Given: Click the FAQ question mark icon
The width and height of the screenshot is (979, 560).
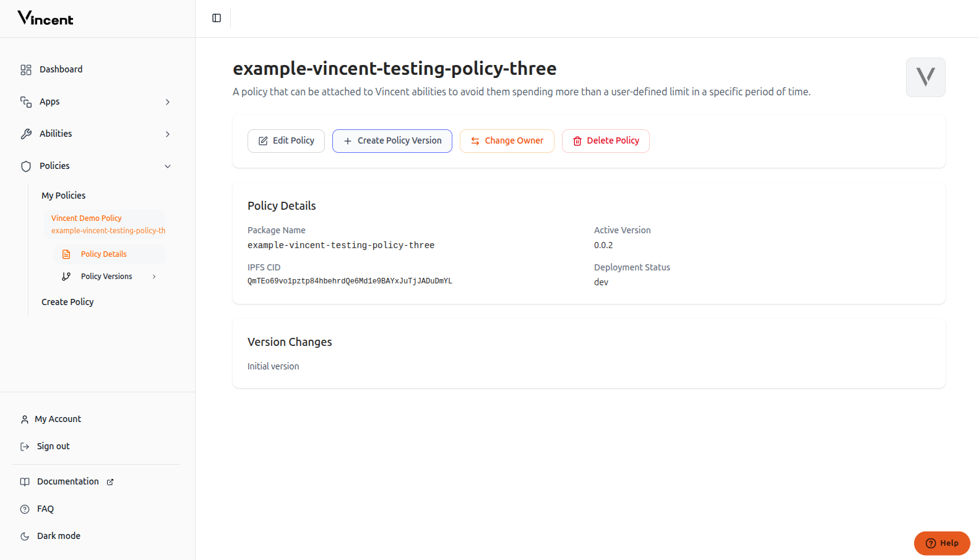Looking at the screenshot, I should (x=25, y=509).
